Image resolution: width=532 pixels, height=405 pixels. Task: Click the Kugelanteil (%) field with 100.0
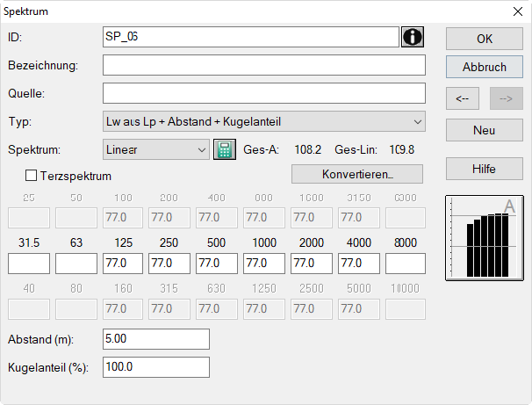coord(156,367)
